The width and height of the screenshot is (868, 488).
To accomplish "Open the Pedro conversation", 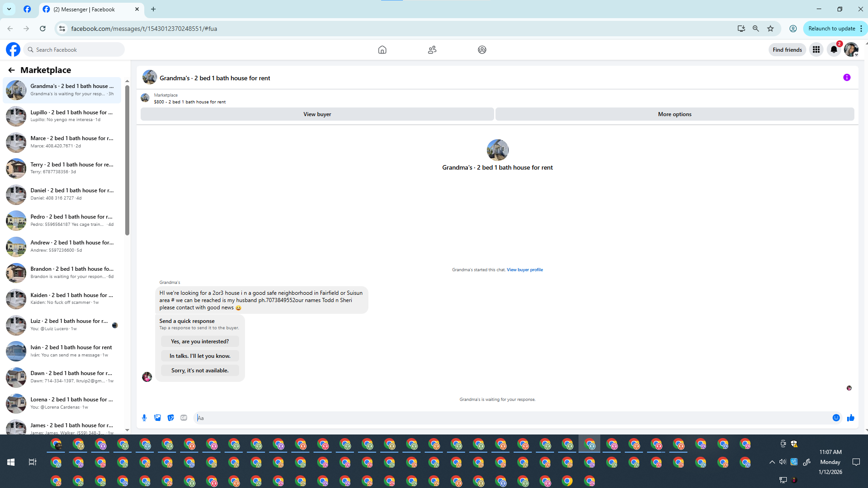I will click(x=63, y=220).
